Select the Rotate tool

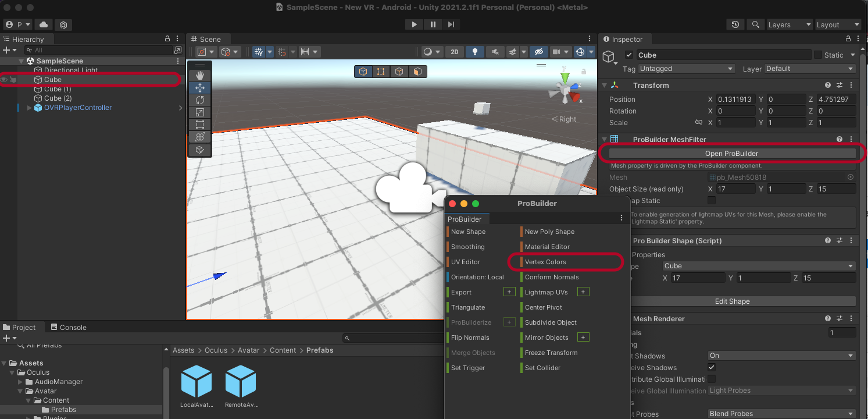[200, 100]
